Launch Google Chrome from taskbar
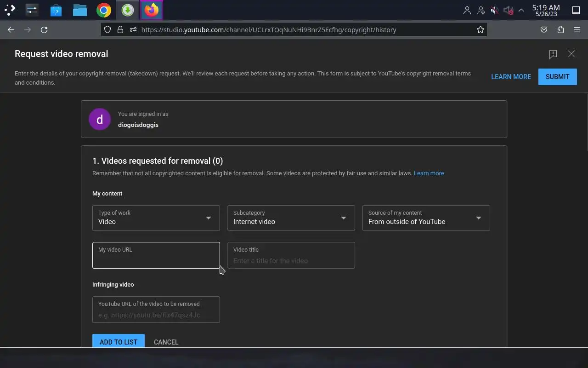Viewport: 588px width, 368px height. tap(104, 10)
